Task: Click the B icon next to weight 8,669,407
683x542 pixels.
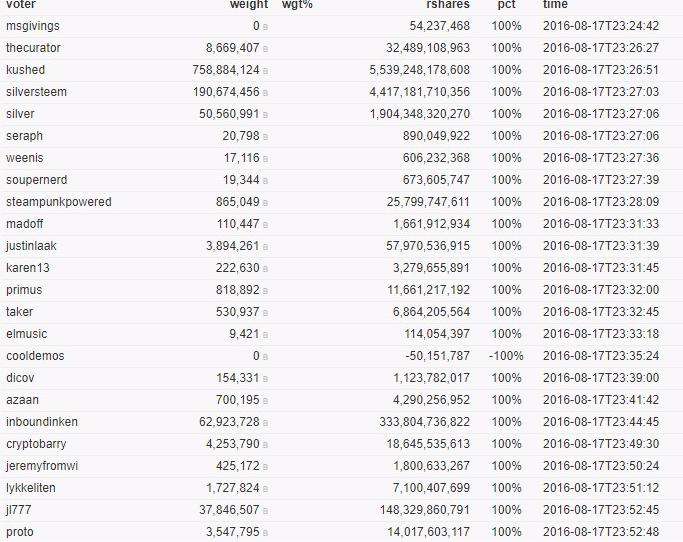Action: pyautogui.click(x=265, y=49)
